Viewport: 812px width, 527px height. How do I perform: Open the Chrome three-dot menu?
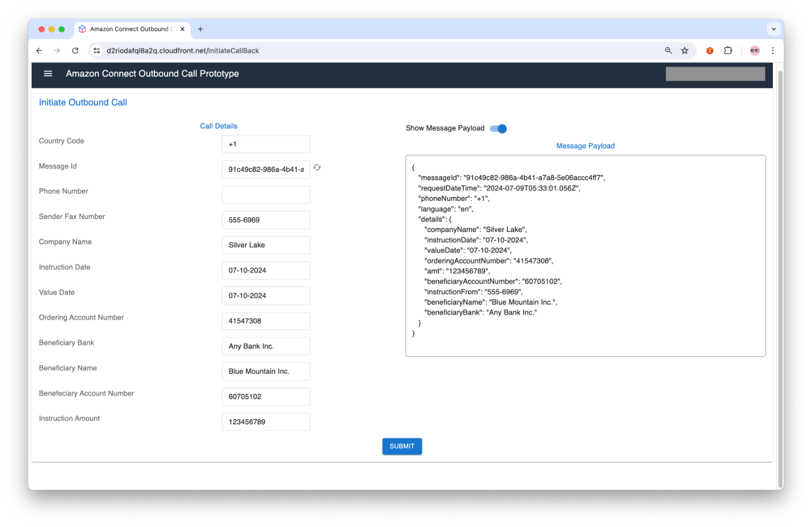(x=773, y=50)
